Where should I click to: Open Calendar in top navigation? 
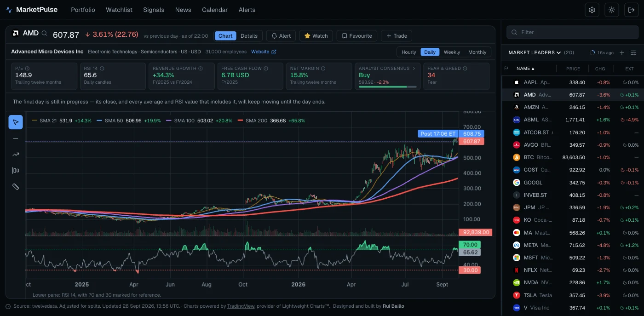[215, 10]
